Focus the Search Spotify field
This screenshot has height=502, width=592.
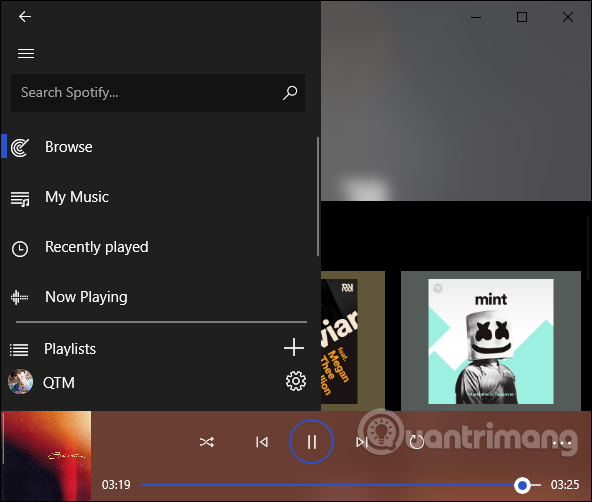pos(158,93)
